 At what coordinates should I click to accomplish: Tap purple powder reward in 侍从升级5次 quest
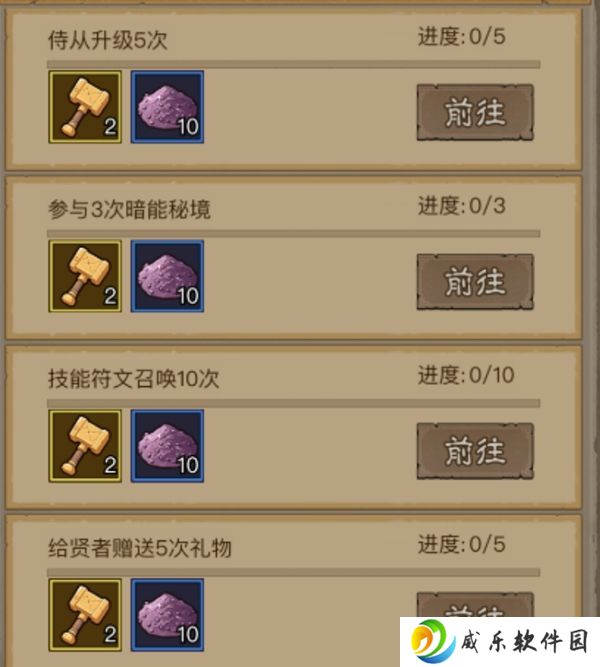point(167,107)
